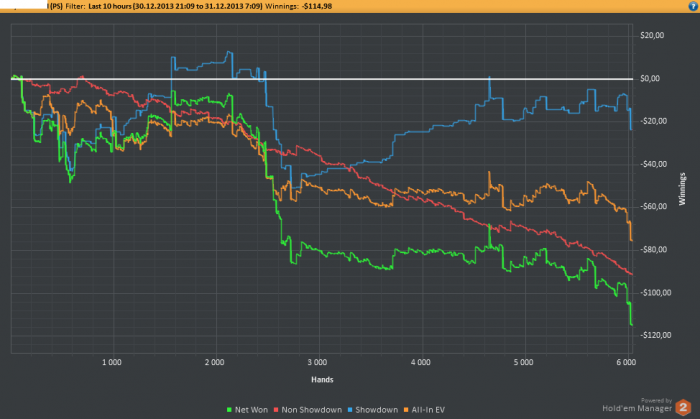The height and width of the screenshot is (419, 700).
Task: Click the 1 000 hands axis label
Action: click(x=112, y=362)
